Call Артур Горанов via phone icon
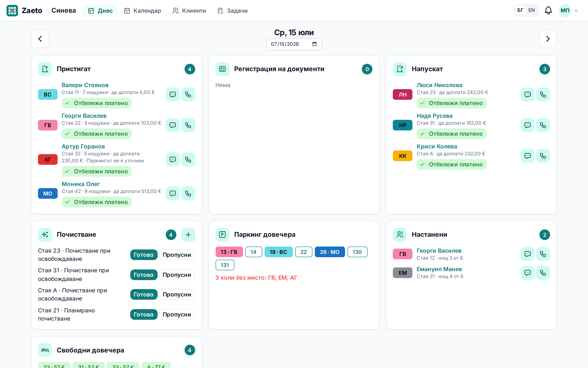588x368 pixels. 188,159
